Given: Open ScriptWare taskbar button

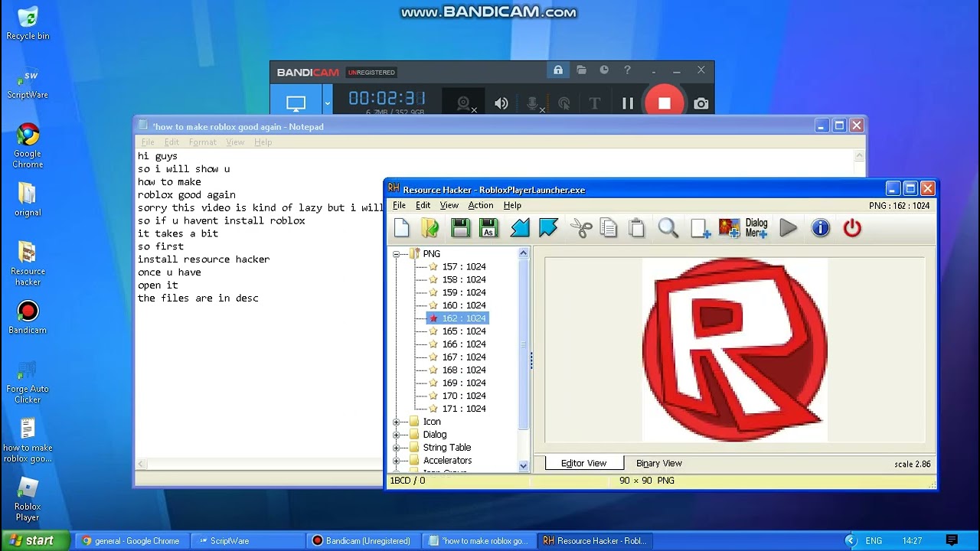Looking at the screenshot, I should (248, 540).
